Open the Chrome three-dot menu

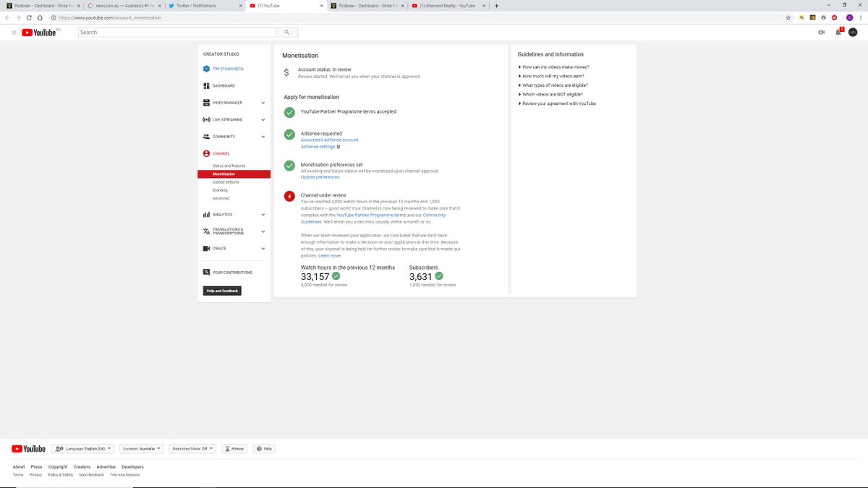click(861, 17)
